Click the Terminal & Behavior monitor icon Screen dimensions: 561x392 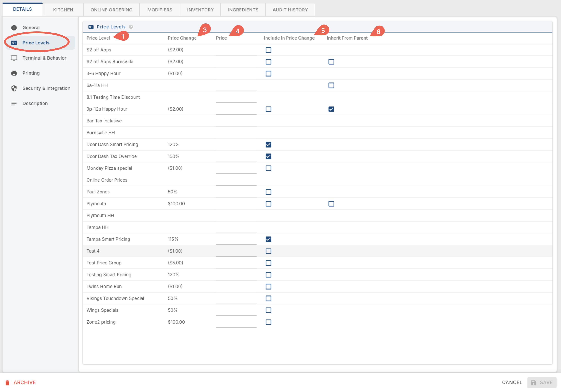pos(14,58)
